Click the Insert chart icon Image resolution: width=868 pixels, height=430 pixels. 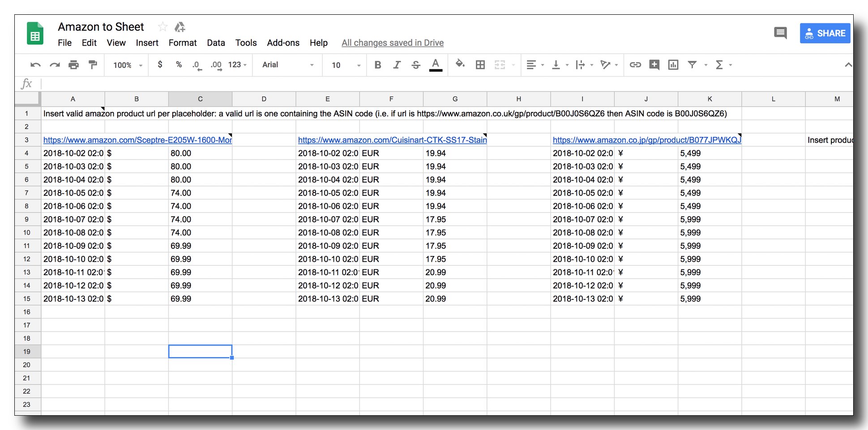(673, 65)
